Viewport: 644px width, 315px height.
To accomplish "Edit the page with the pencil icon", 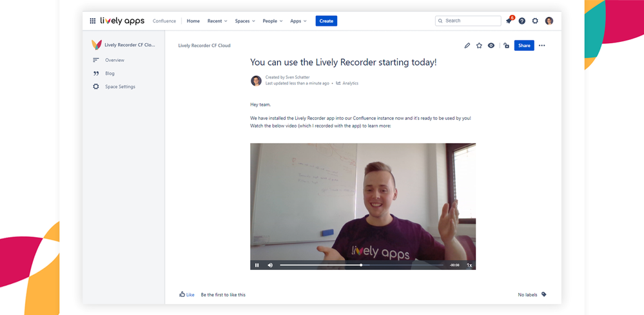I will tap(467, 46).
